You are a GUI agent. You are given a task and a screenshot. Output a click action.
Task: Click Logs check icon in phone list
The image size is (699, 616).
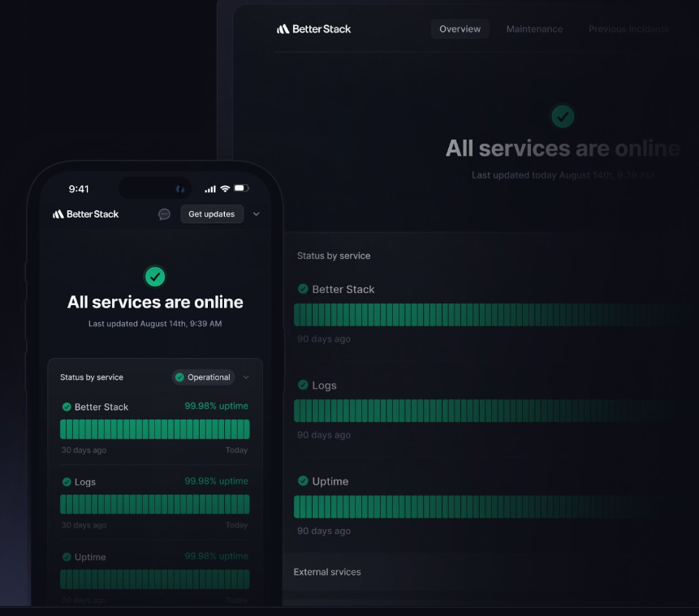67,482
